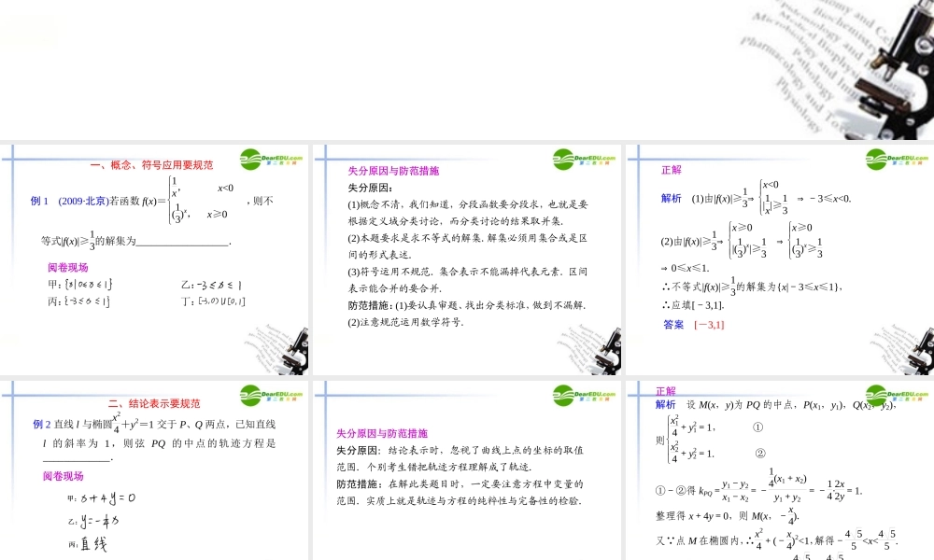Image resolution: width=934 pixels, height=560 pixels.
Task: Click the small microscope picture on the 例1 slide
Action: (x=276, y=350)
